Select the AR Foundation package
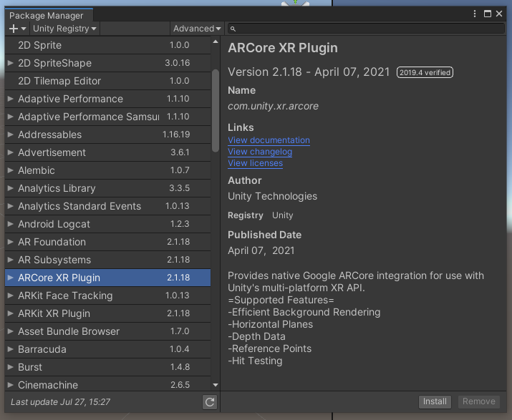 click(x=107, y=242)
